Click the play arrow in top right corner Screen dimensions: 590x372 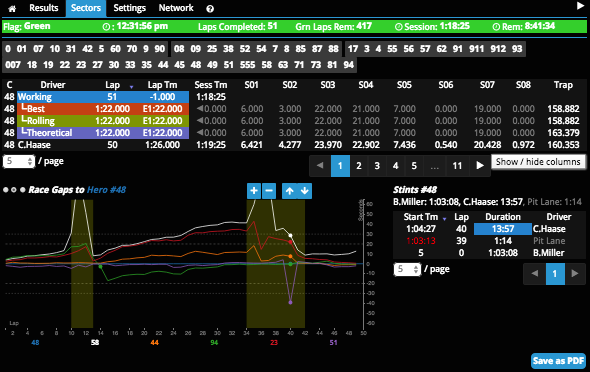click(x=580, y=6)
